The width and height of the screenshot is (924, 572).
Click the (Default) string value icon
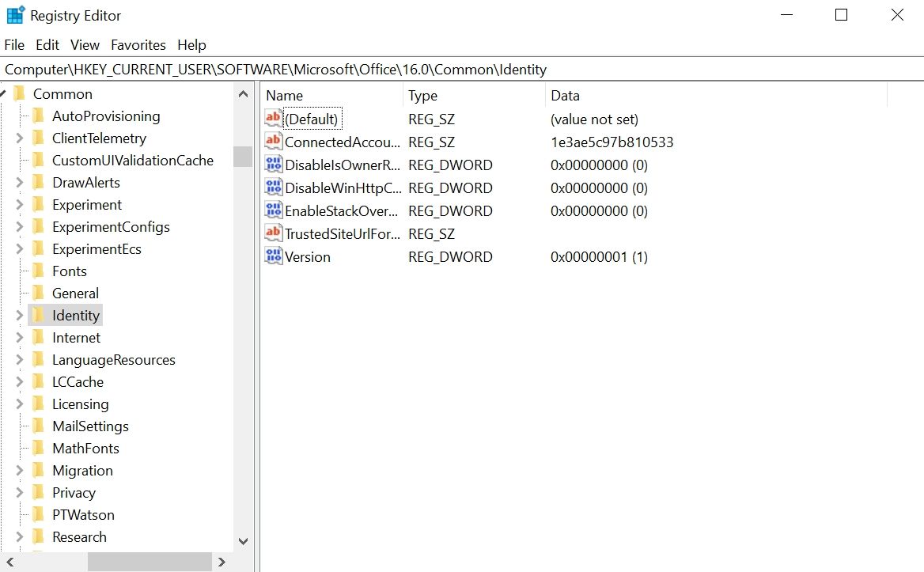click(x=273, y=119)
